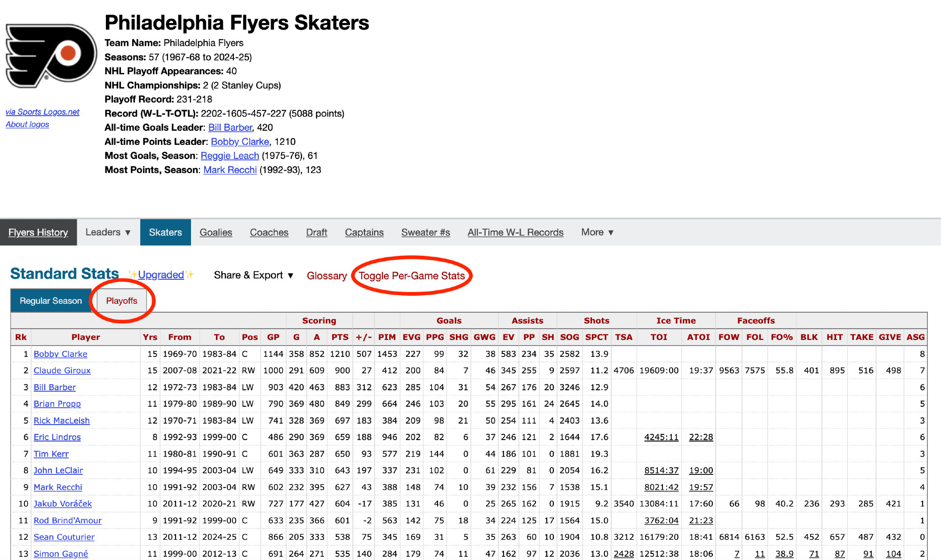Sort by +/- column header
Screen dimensions: 941x560
pos(364,337)
